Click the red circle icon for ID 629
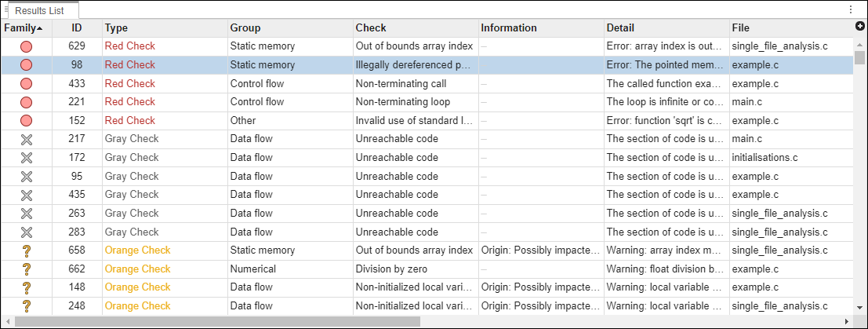Viewport: 868px width, 329px height. (26, 46)
